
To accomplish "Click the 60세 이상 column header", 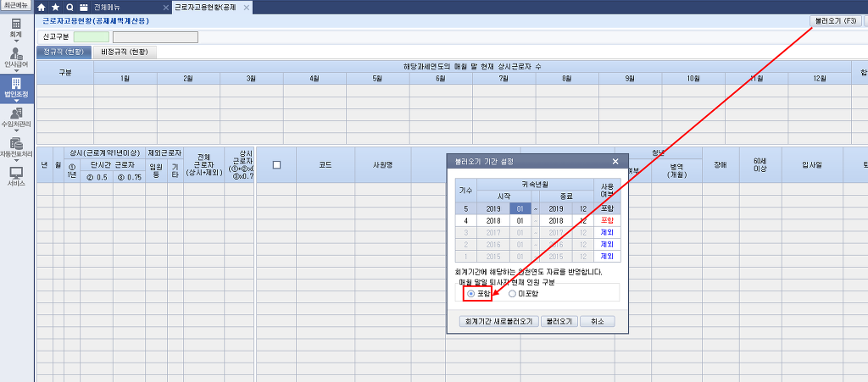I will (x=760, y=164).
